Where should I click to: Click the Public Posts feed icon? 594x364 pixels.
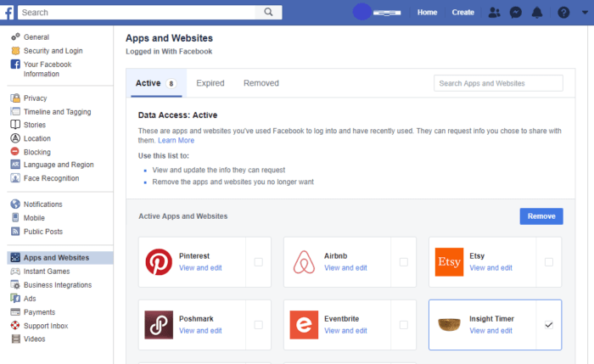click(15, 231)
